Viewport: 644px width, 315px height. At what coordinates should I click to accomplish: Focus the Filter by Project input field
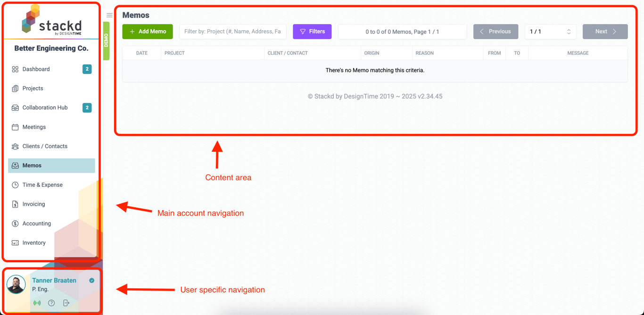[x=233, y=32]
